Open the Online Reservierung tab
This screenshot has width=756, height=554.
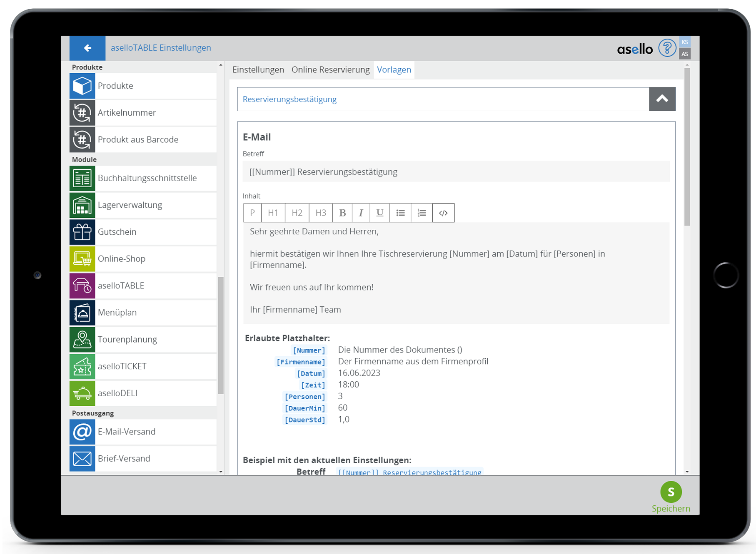pos(330,70)
